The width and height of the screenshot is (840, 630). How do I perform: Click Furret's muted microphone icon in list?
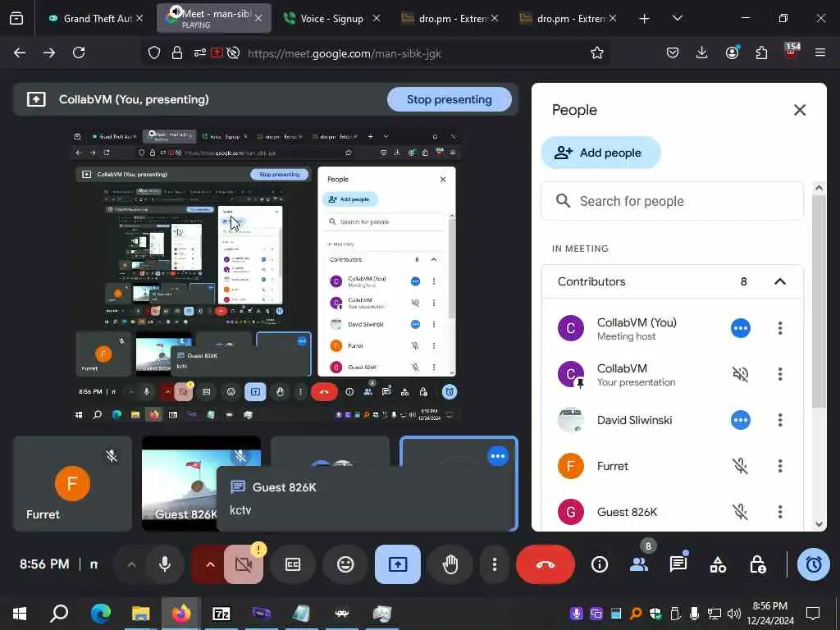(741, 466)
